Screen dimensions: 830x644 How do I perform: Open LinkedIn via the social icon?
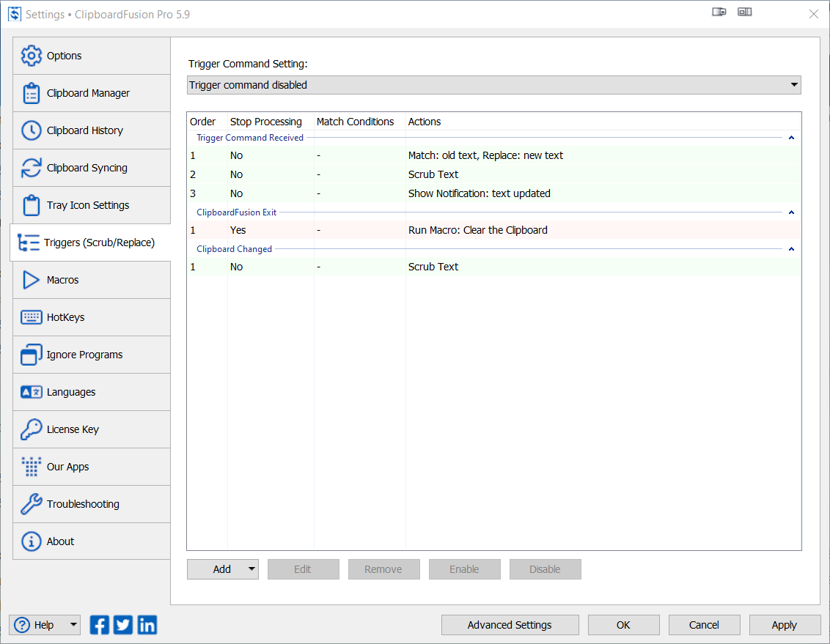click(x=146, y=625)
